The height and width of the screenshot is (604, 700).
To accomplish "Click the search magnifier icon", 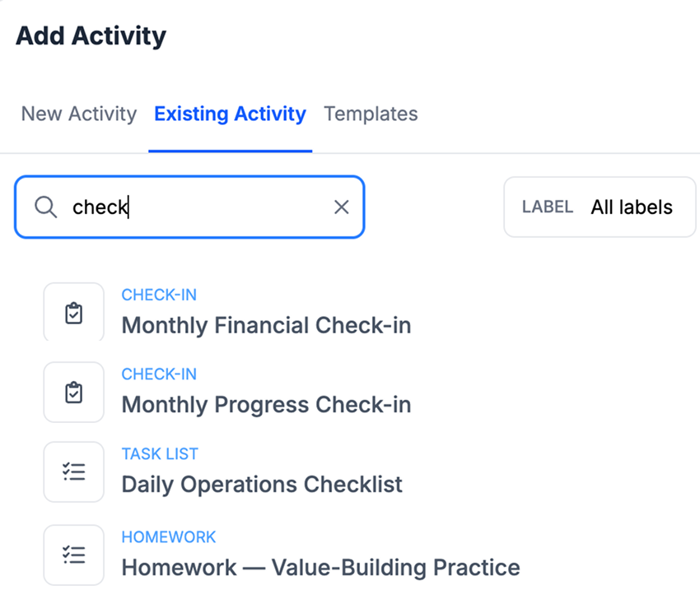I will click(45, 207).
